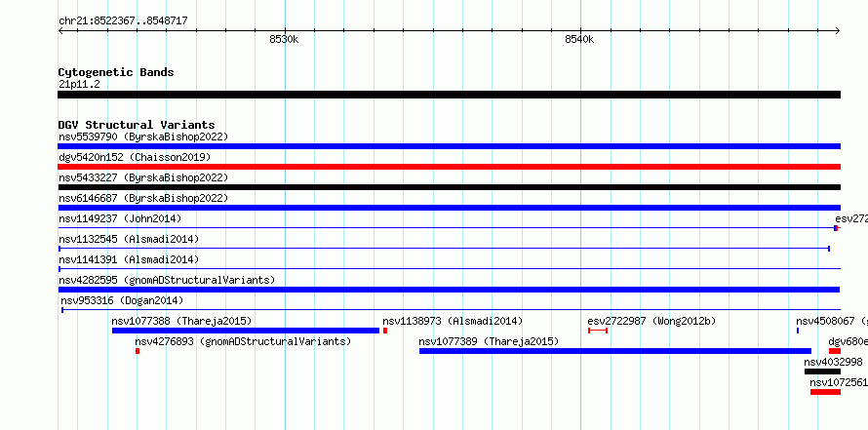Click the 8530k ruler position
The image size is (868, 430).
tap(284, 39)
